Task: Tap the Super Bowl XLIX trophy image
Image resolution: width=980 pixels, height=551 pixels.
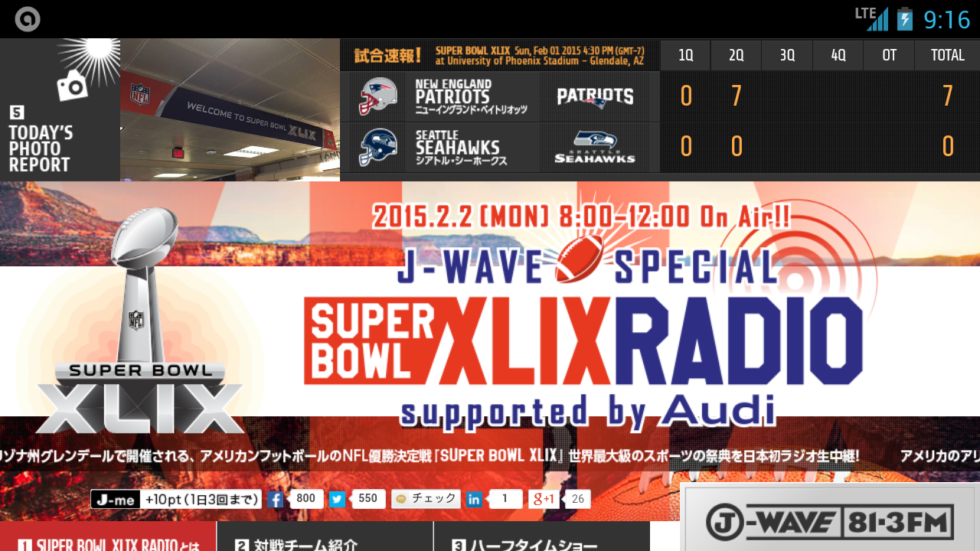Action: pos(138,321)
